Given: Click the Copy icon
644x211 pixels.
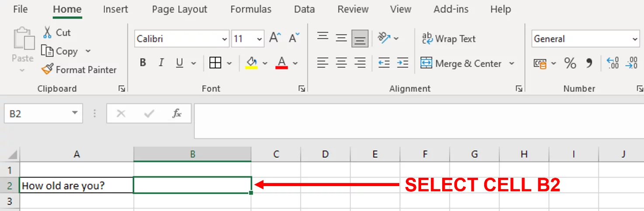Looking at the screenshot, I should tap(47, 51).
